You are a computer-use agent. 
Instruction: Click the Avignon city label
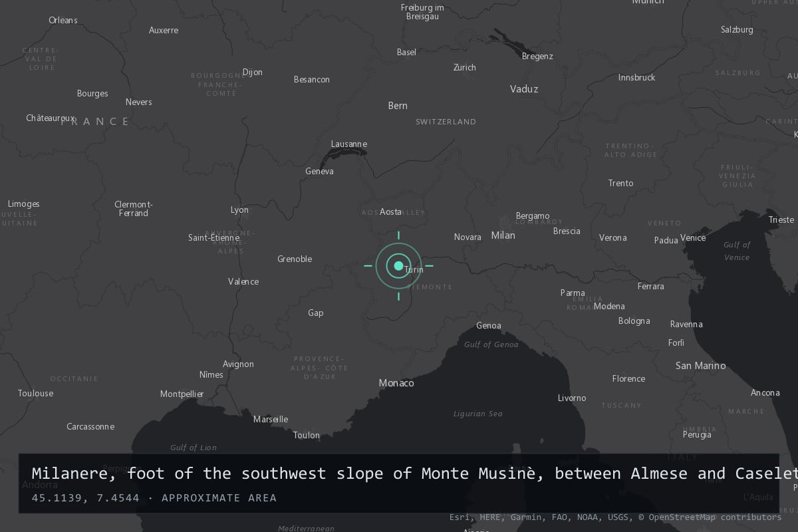(x=238, y=364)
